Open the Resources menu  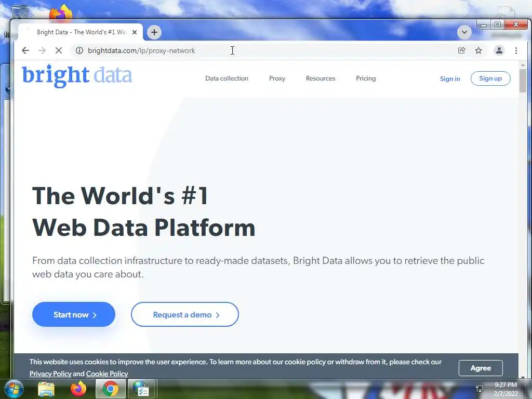pos(320,78)
